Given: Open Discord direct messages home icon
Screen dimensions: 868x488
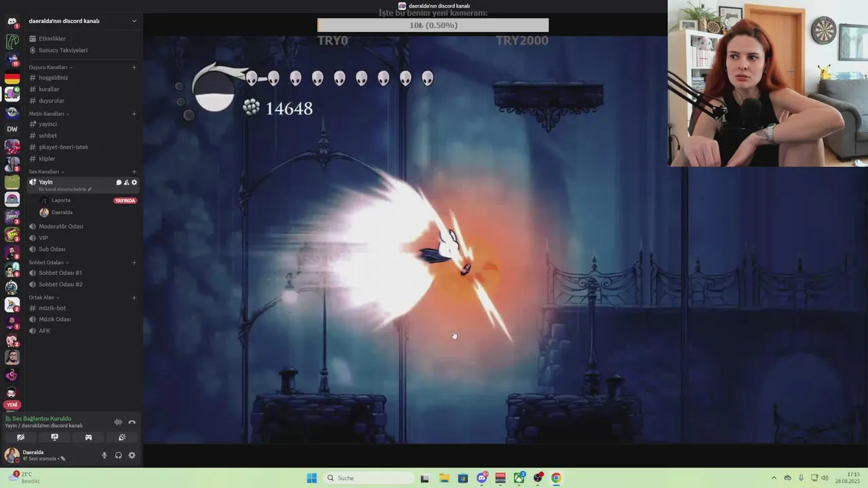Looking at the screenshot, I should tap(12, 22).
